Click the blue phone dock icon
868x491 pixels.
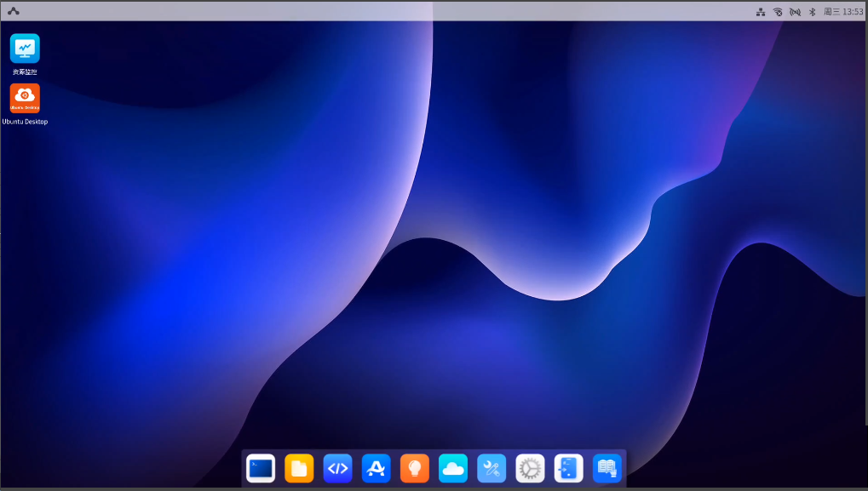click(x=568, y=468)
